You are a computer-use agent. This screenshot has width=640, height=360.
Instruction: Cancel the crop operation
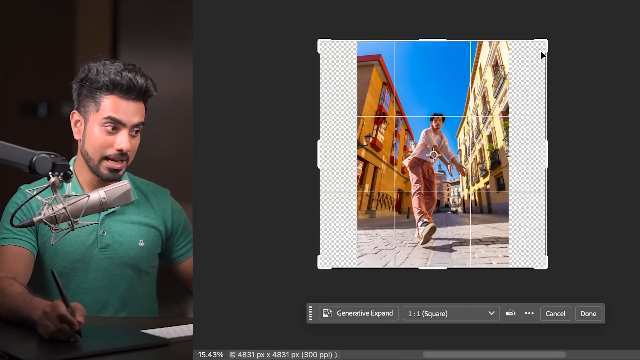point(555,313)
